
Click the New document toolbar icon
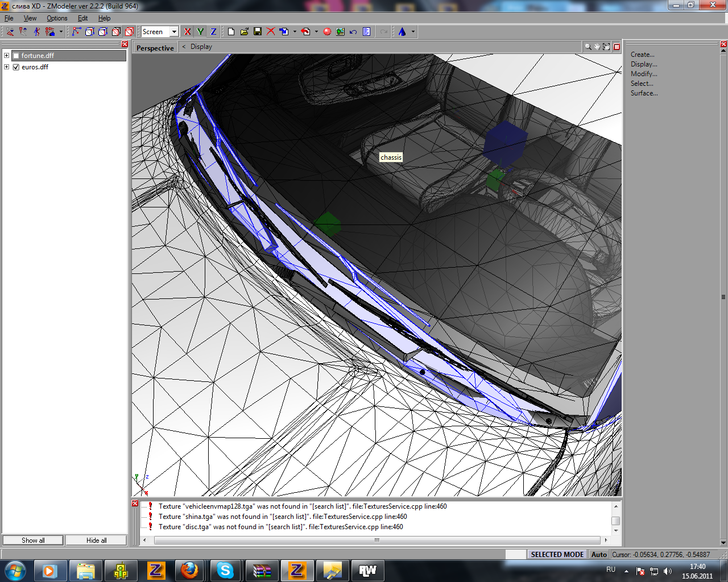[231, 32]
